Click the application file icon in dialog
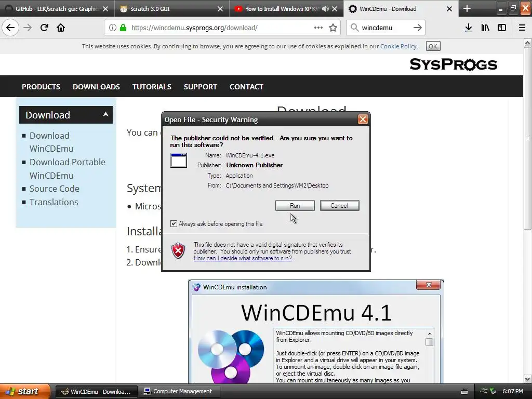 point(179,161)
